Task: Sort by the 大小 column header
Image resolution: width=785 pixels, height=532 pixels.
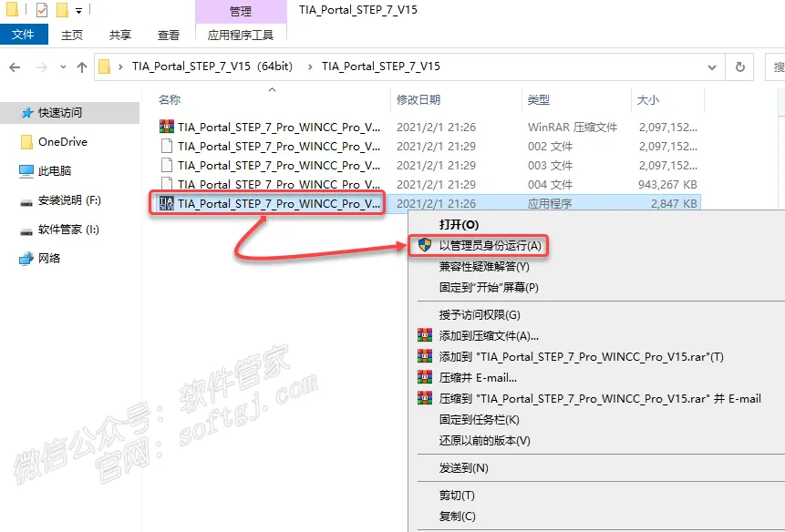Action: pos(648,100)
